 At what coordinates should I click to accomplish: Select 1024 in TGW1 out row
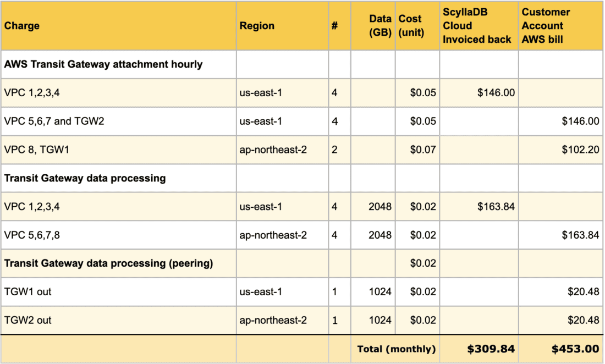(x=373, y=292)
